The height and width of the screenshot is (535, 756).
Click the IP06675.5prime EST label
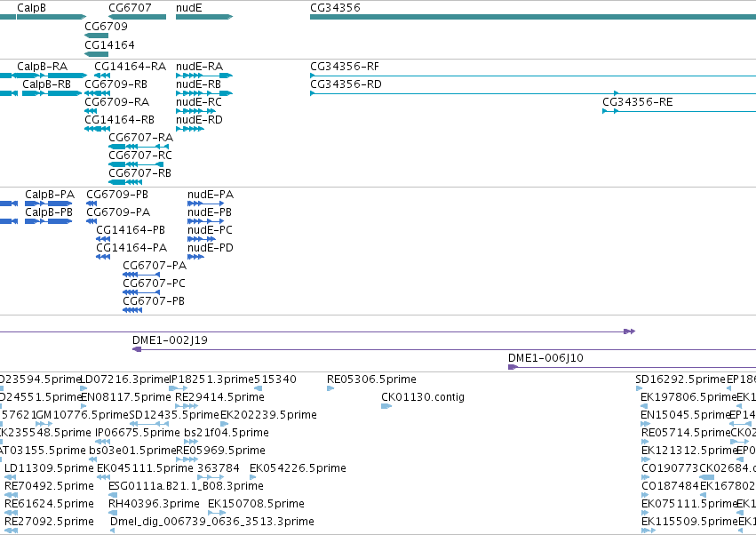tap(138, 433)
